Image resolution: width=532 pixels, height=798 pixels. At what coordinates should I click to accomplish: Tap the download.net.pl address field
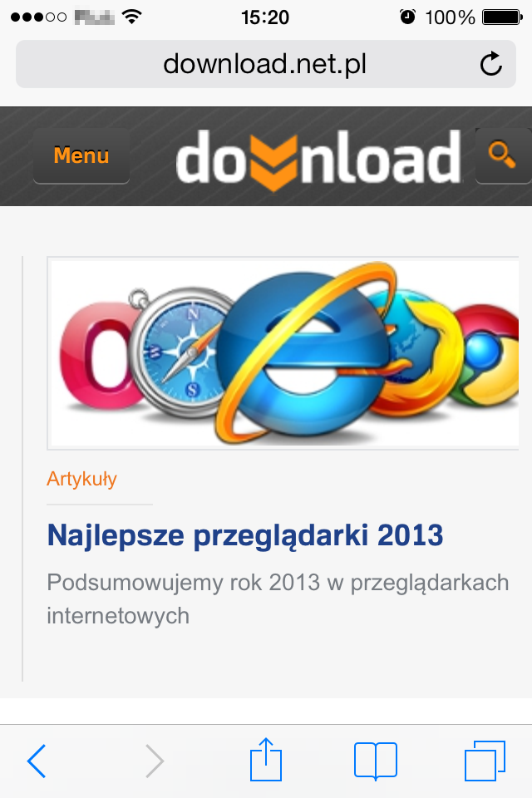coord(266,64)
